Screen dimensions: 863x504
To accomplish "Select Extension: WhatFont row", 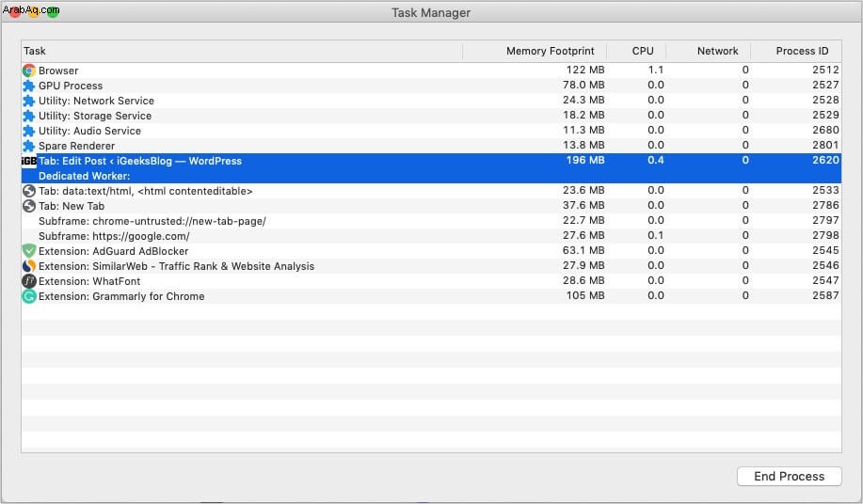I will tap(431, 281).
